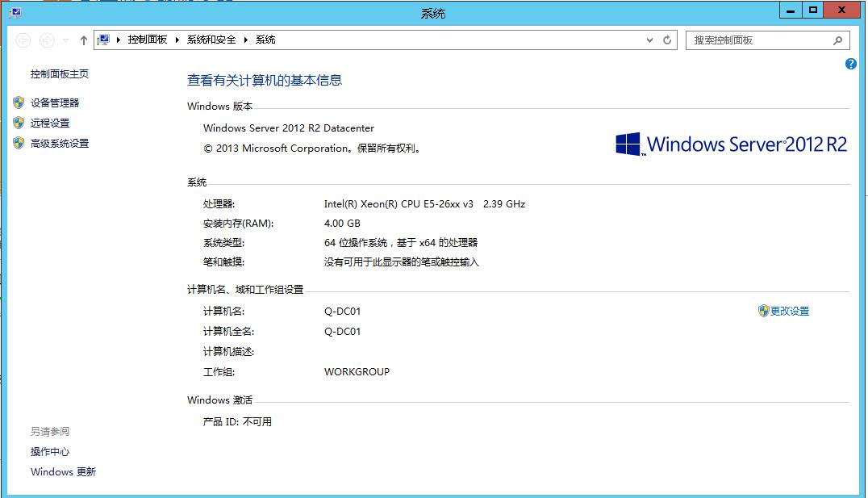Click the 4.00 GB RAM value
868x498 pixels.
pyautogui.click(x=342, y=224)
